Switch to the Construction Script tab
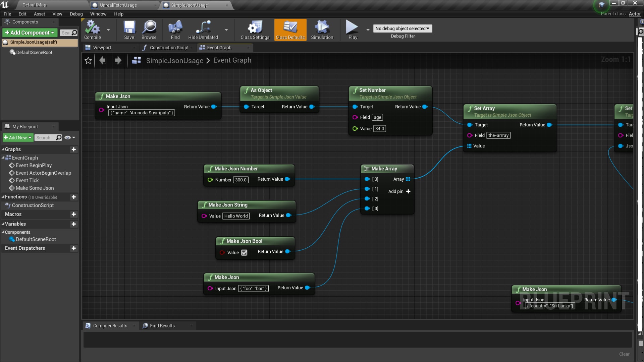This screenshot has width=644, height=362. coord(166,48)
